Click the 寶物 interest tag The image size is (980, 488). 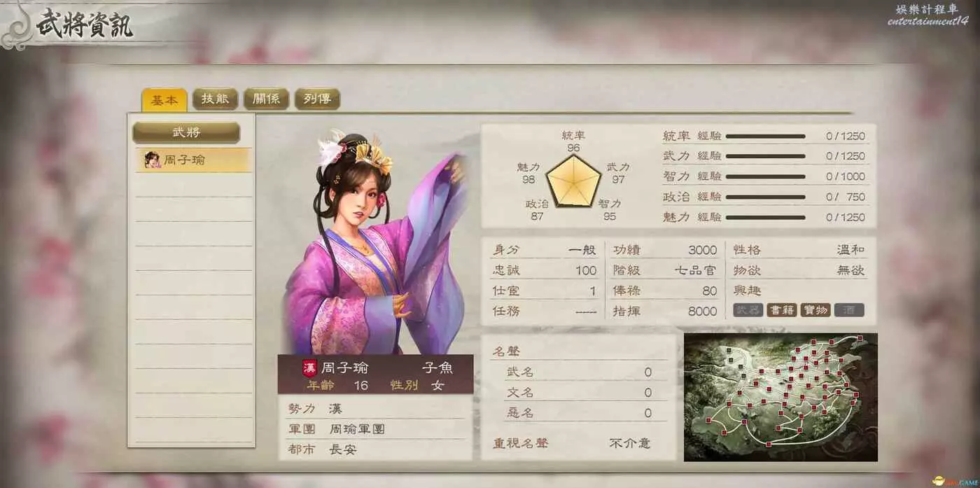tap(815, 310)
